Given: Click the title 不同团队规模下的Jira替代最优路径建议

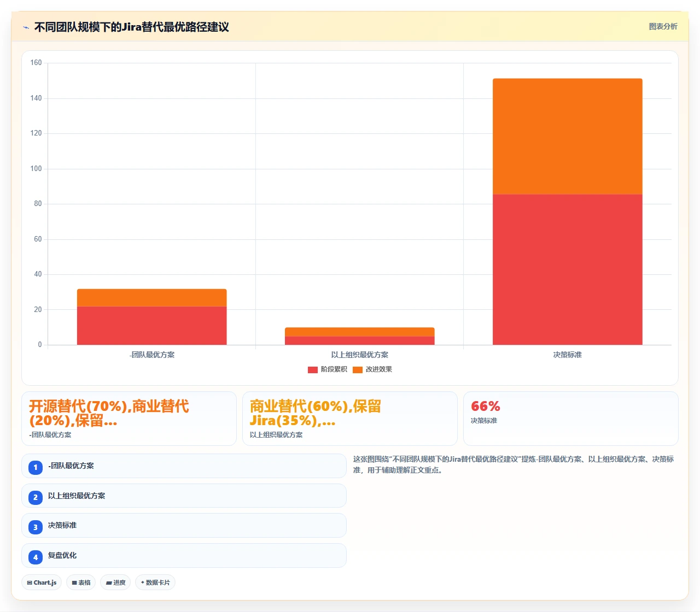Looking at the screenshot, I should click(131, 27).
